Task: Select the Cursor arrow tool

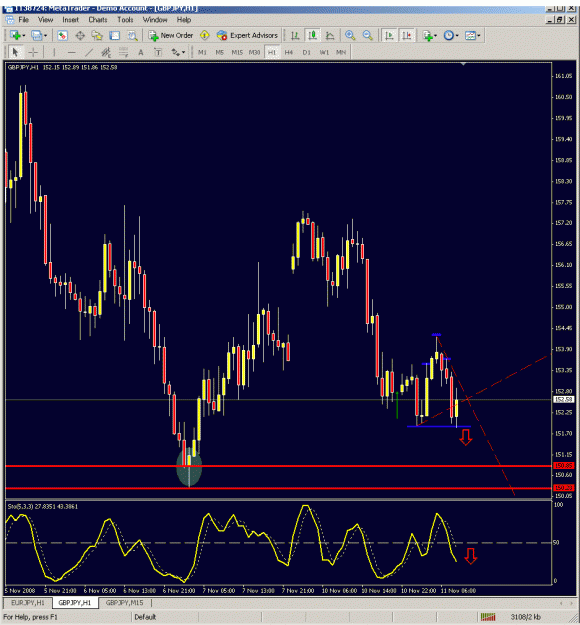Action: (x=15, y=52)
